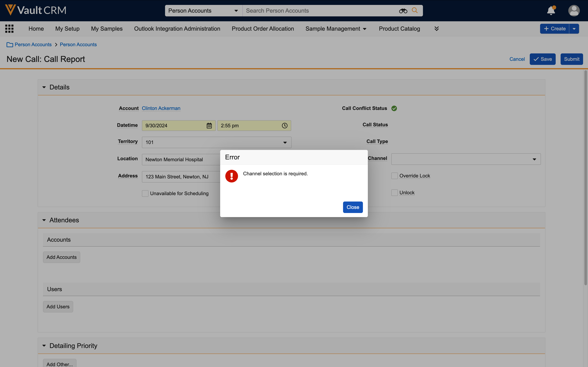
Task: Open the Datetime calendar picker icon
Action: point(209,126)
